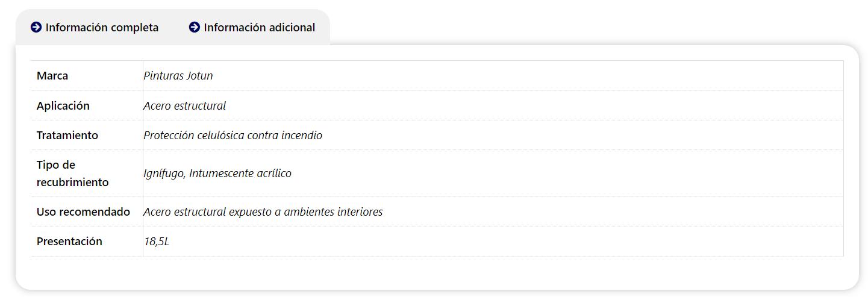The height and width of the screenshot is (297, 868).
Task: Select the Tratamiento row label
Action: click(67, 136)
